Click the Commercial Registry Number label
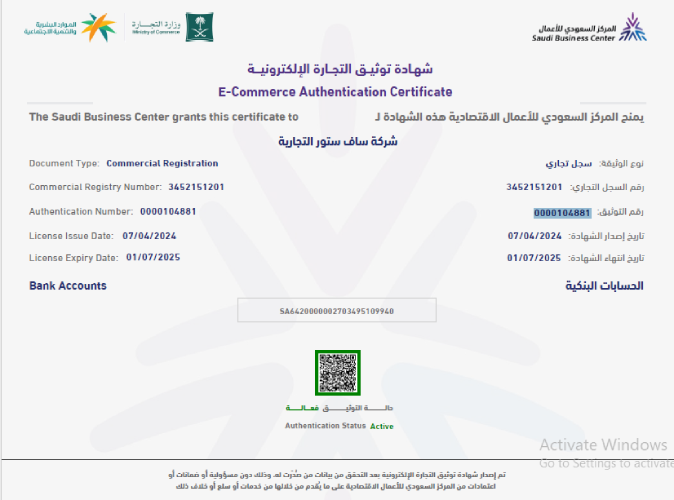 [x=95, y=187]
